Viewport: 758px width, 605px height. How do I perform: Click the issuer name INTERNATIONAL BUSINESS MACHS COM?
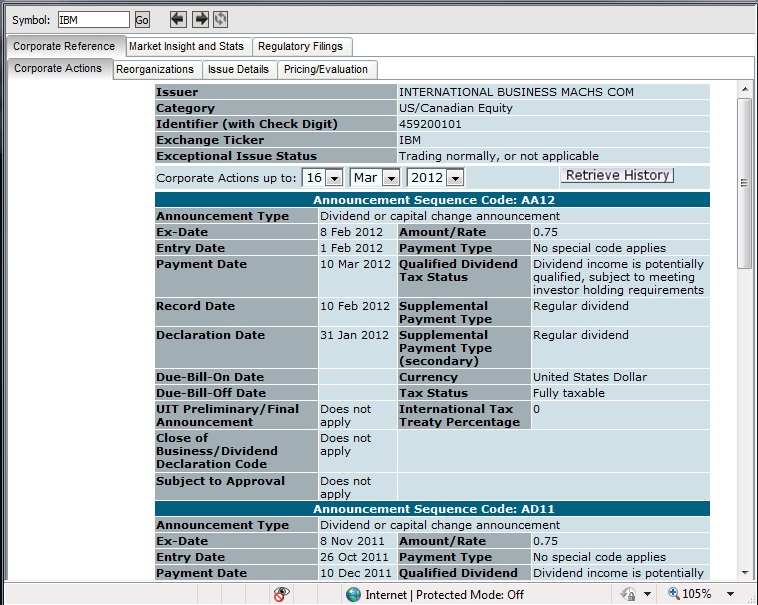click(516, 92)
